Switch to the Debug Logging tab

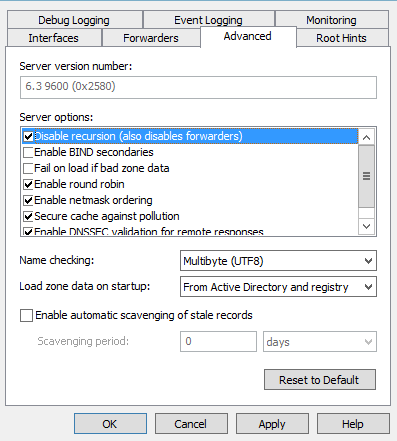click(75, 20)
